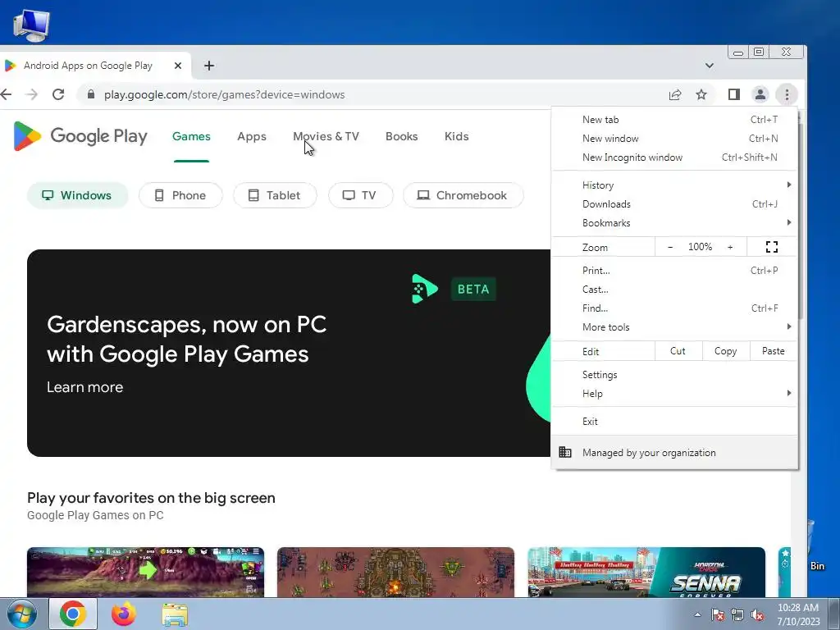Increase zoom with the plus button
This screenshot has width=840, height=630.
pos(730,247)
